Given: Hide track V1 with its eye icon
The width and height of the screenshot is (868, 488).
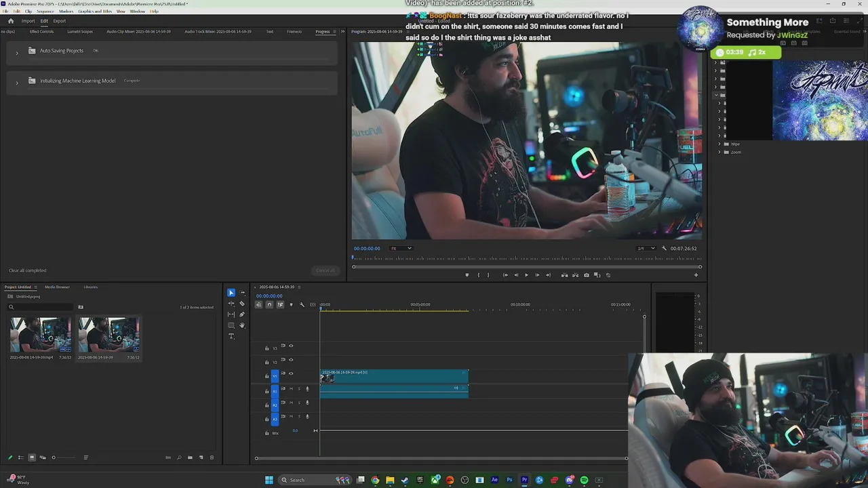Looking at the screenshot, I should click(x=291, y=373).
